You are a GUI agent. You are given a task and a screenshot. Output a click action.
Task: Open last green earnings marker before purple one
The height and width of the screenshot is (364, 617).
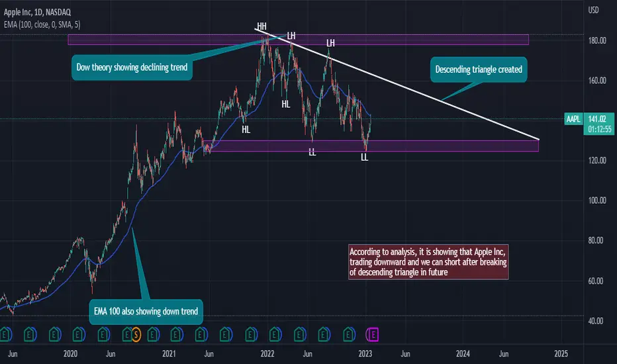point(349,335)
